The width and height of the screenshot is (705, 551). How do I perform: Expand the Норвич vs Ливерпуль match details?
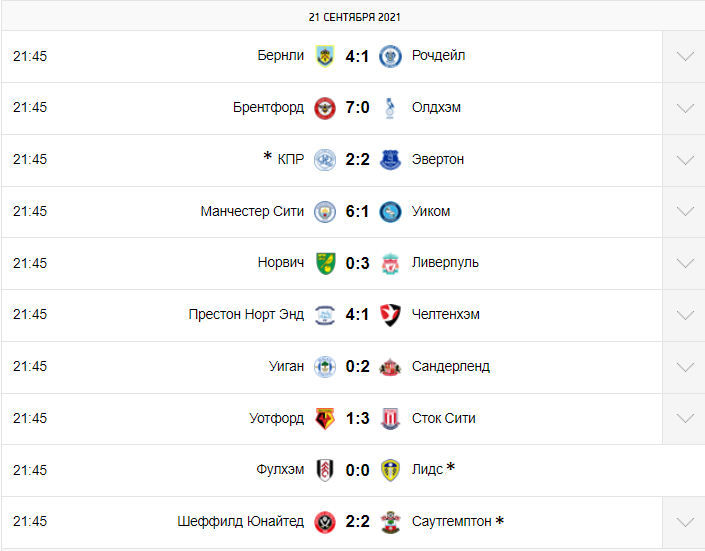point(685,263)
